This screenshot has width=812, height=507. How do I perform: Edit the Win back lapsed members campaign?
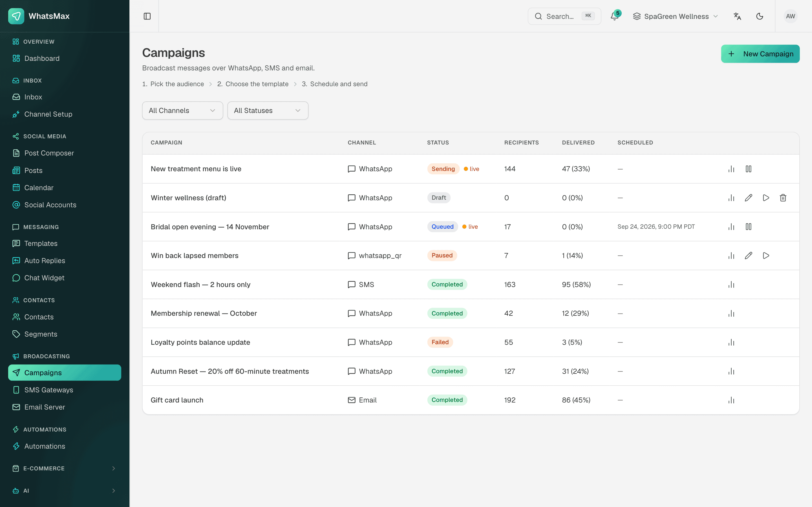coord(748,255)
